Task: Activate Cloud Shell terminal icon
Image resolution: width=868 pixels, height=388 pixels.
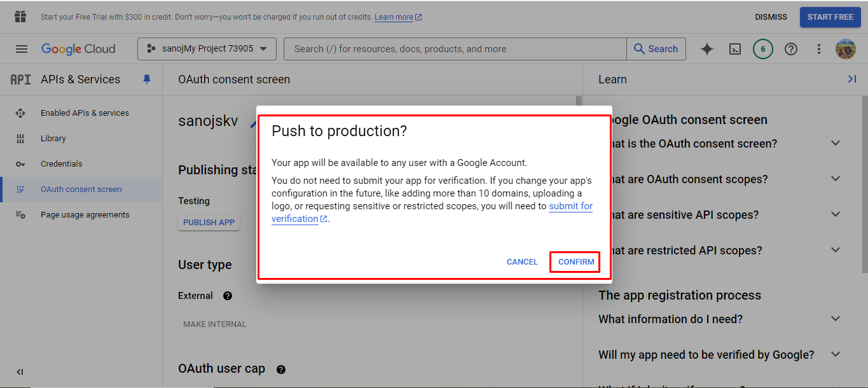Action: (x=735, y=49)
